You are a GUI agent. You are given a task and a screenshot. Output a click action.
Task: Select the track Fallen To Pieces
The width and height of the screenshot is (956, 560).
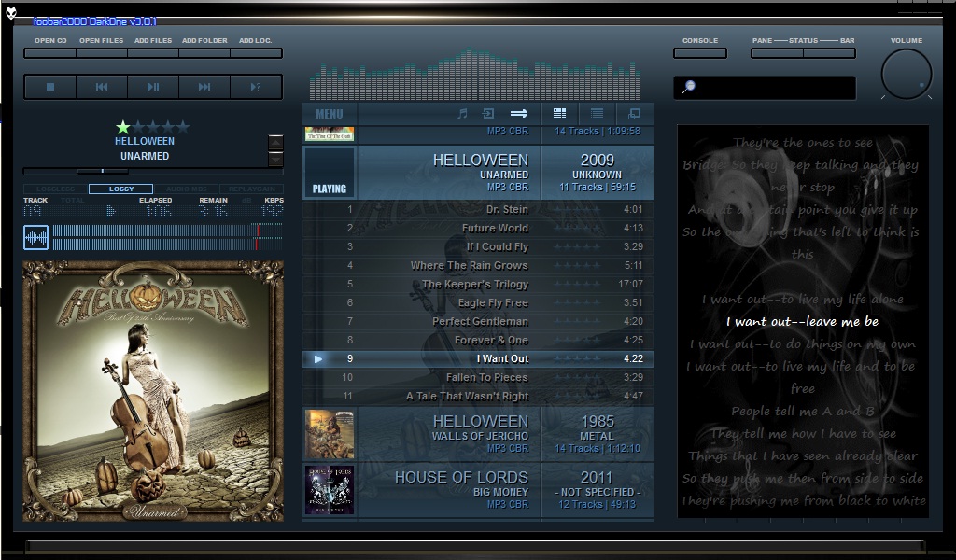click(x=478, y=377)
